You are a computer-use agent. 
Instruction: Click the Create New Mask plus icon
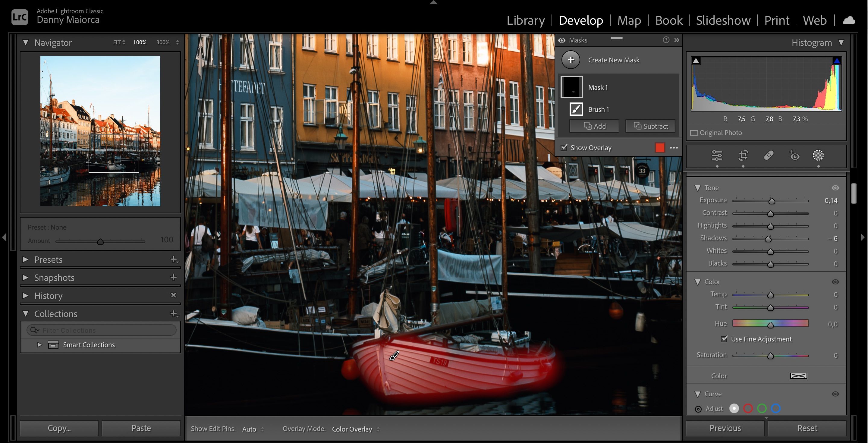[571, 60]
